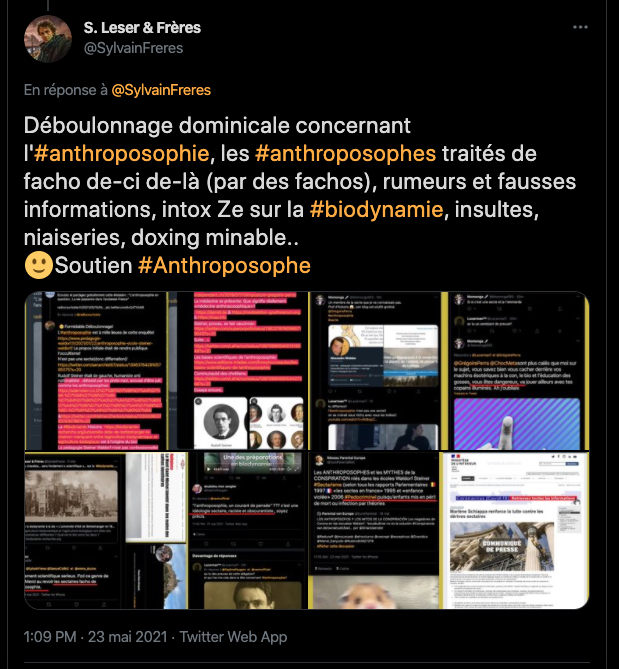The image size is (619, 669).
Task: Open the S. Leser & Frères display name
Action: click(142, 28)
